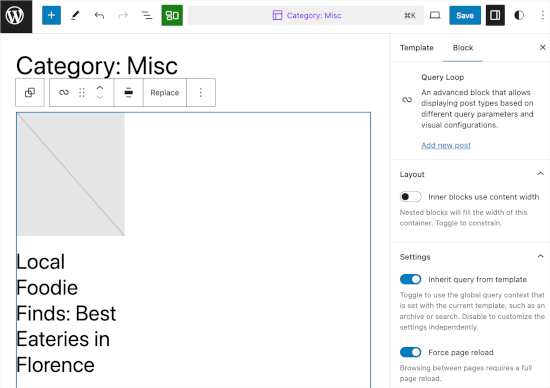The image size is (550, 388).
Task: Click the Query Loop block type icon
Action: [x=64, y=93]
